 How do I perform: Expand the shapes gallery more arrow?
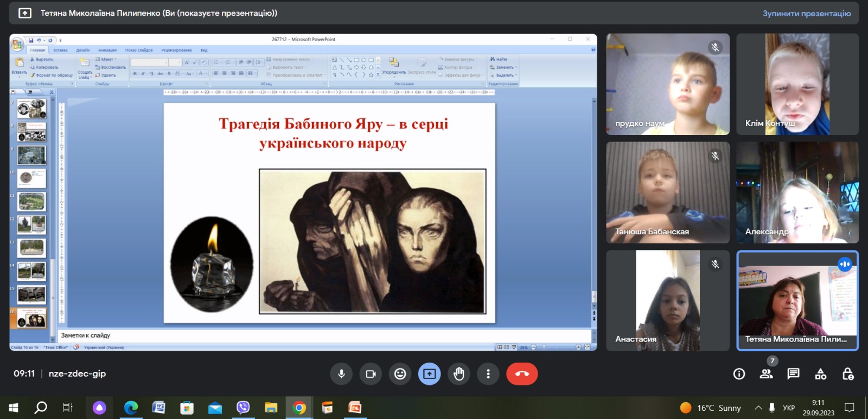pos(378,75)
